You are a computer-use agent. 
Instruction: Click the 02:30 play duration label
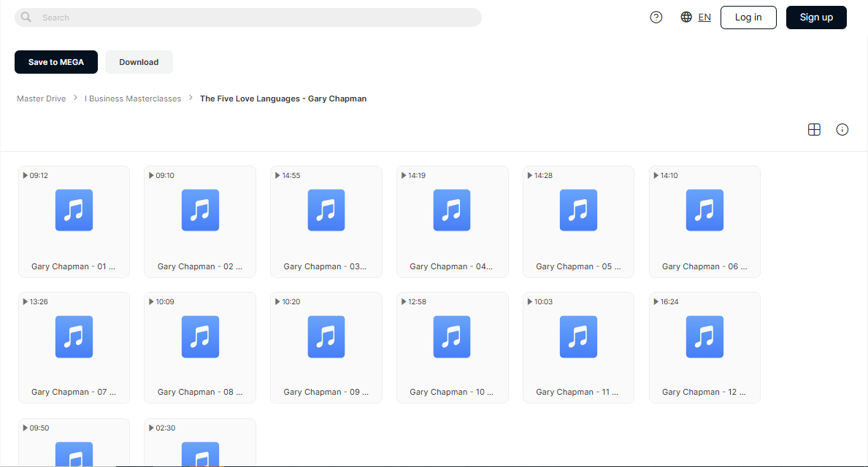(162, 428)
